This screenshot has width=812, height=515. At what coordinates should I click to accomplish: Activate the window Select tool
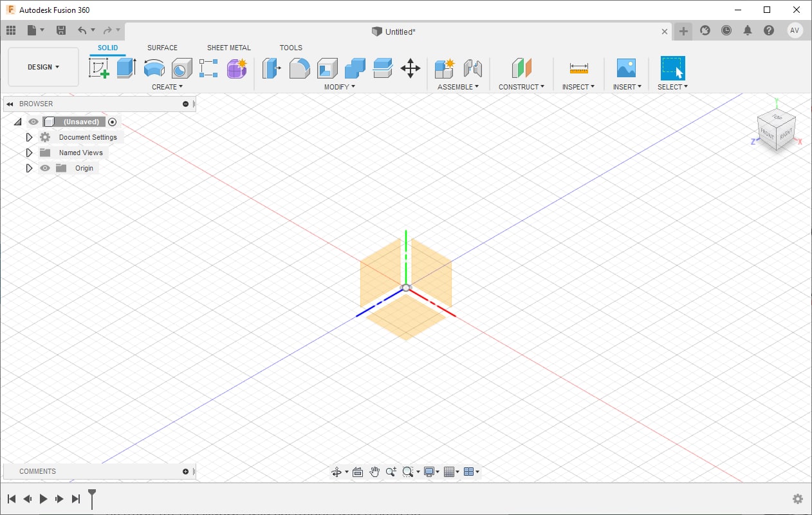coord(673,68)
